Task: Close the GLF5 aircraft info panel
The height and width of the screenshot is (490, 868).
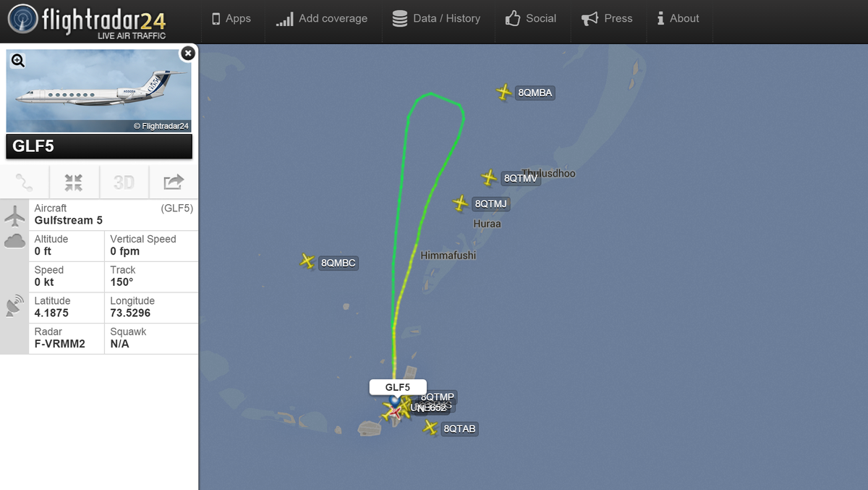Action: 188,53
